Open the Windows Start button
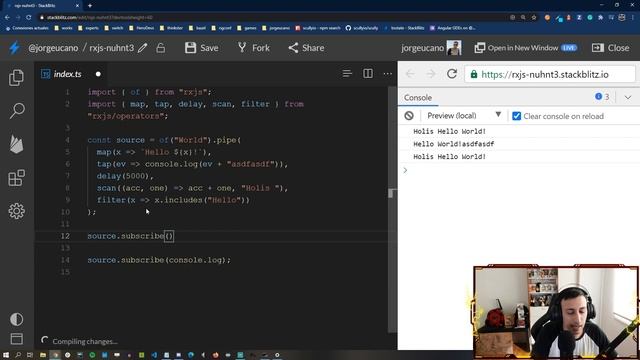 6,355
